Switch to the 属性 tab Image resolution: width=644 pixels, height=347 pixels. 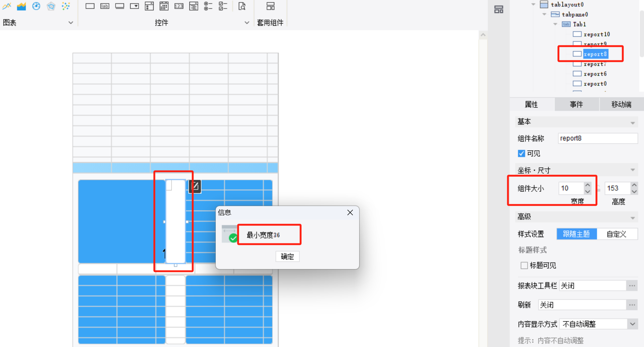point(532,104)
